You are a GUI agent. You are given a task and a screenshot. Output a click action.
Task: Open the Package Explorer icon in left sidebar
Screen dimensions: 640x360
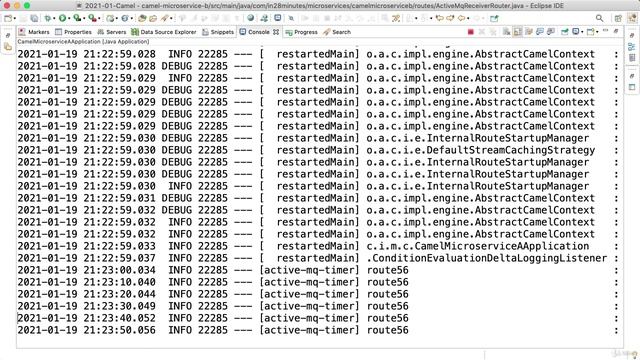pyautogui.click(x=8, y=47)
